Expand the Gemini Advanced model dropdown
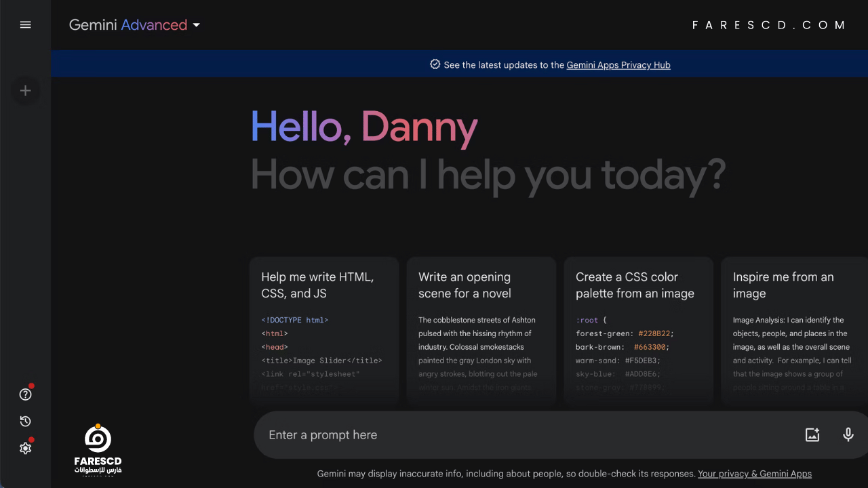This screenshot has width=868, height=488. 135,25
